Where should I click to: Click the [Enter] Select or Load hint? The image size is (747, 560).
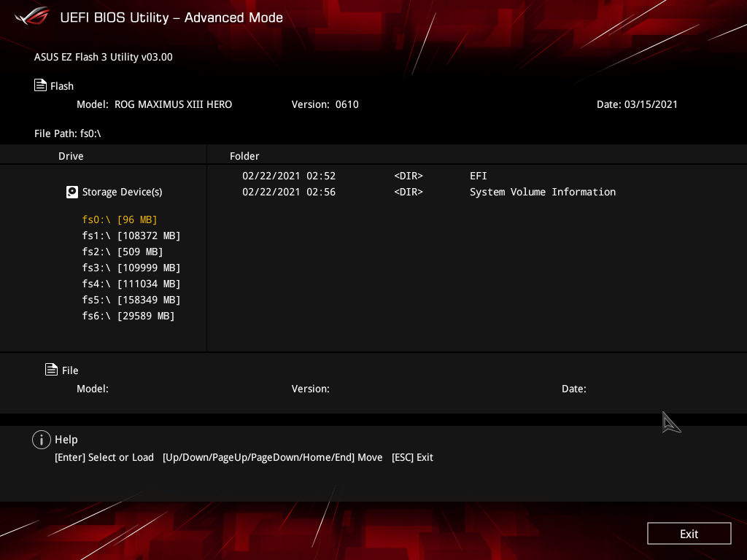point(104,457)
